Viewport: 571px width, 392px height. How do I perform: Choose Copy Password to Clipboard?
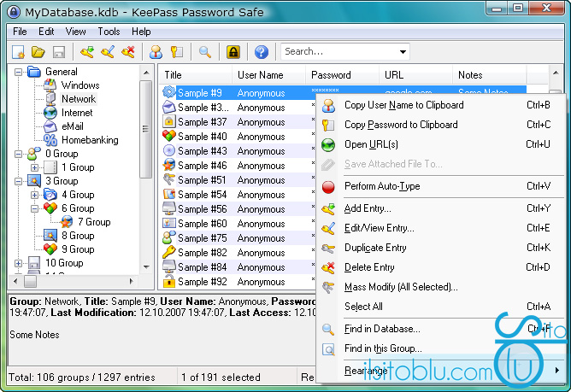440,125
